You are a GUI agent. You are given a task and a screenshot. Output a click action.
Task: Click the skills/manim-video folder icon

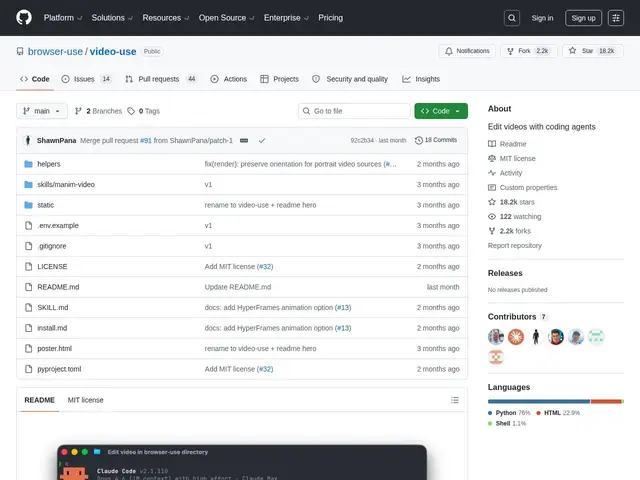click(x=28, y=184)
